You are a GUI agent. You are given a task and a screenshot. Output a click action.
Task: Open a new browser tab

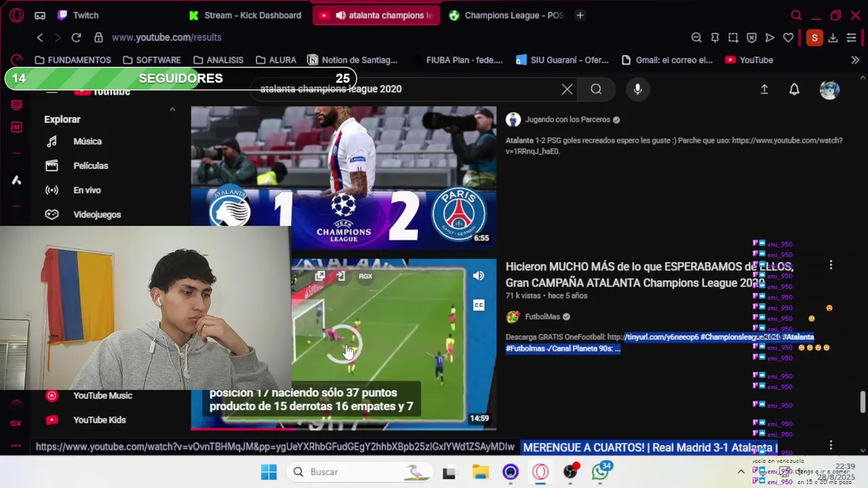(x=580, y=15)
